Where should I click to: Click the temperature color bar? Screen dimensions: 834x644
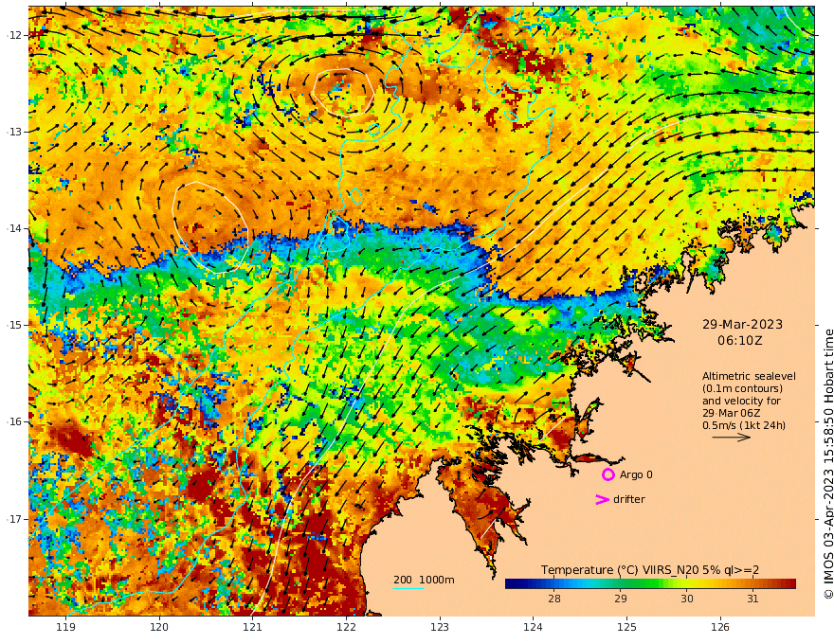pos(650,583)
